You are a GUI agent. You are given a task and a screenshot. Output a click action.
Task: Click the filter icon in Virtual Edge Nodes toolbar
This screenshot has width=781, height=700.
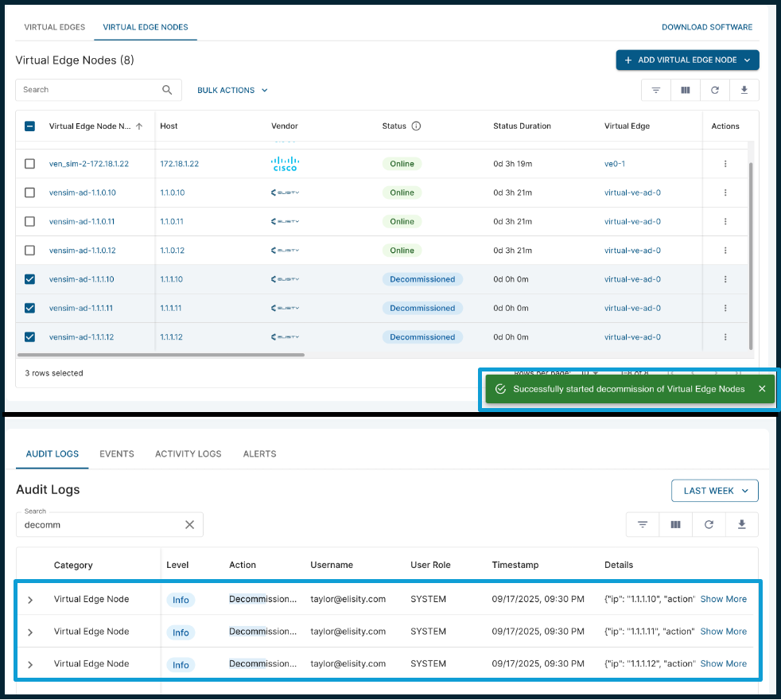pyautogui.click(x=655, y=90)
